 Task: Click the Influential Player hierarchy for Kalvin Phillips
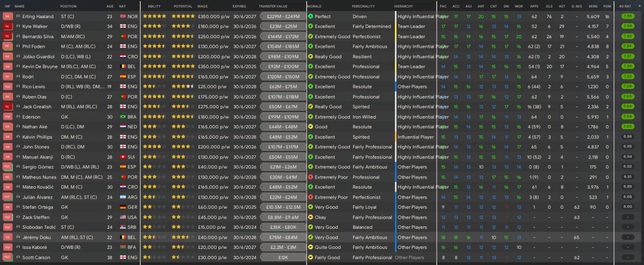coord(416,137)
